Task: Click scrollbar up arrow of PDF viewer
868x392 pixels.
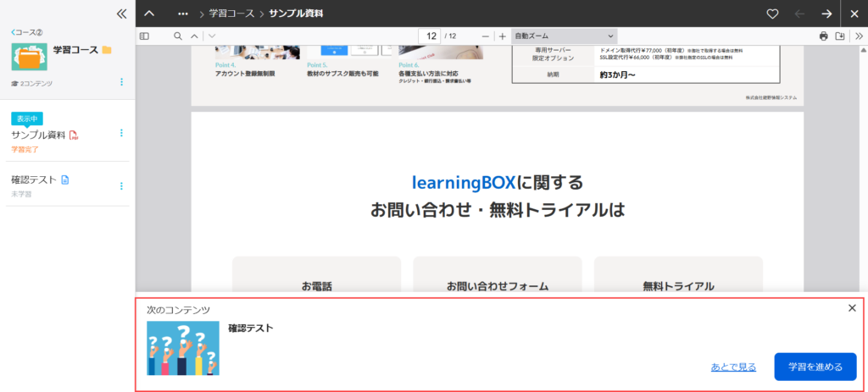Action: (x=863, y=50)
